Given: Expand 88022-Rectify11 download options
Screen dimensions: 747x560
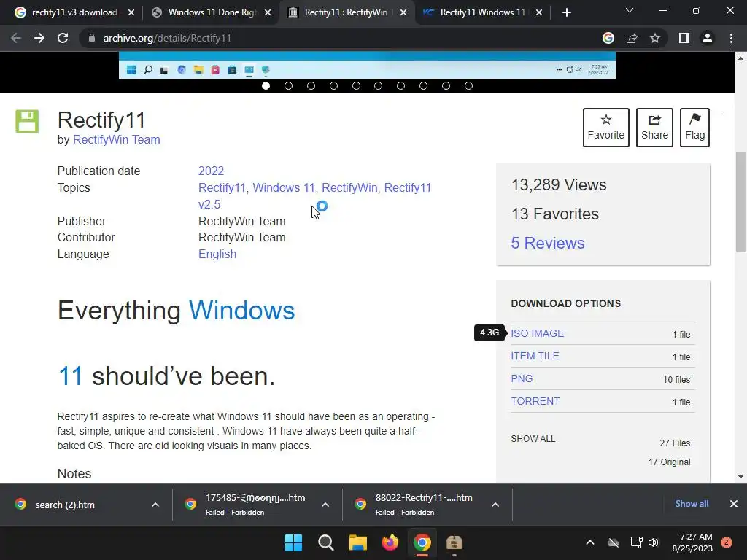Looking at the screenshot, I should click(495, 505).
